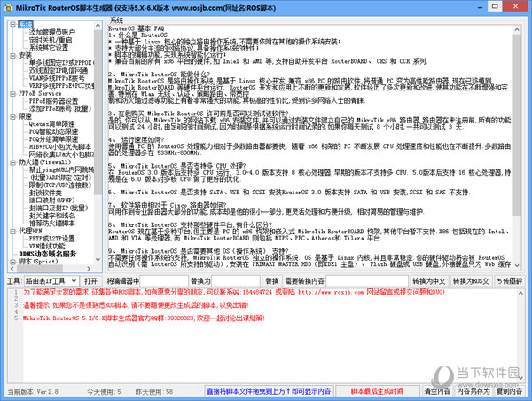Click 昨天使用:58 status text
The height and width of the screenshot is (401, 532).
click(154, 391)
